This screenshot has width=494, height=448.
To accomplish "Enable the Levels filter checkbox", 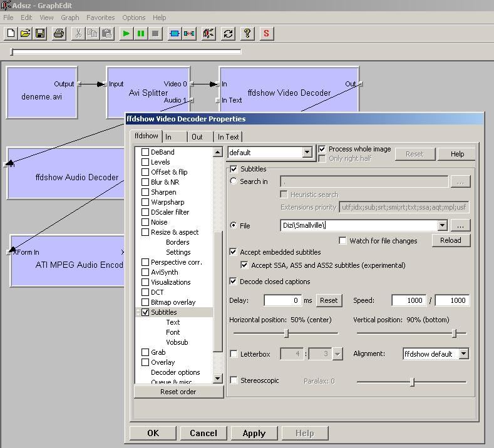I will [145, 162].
